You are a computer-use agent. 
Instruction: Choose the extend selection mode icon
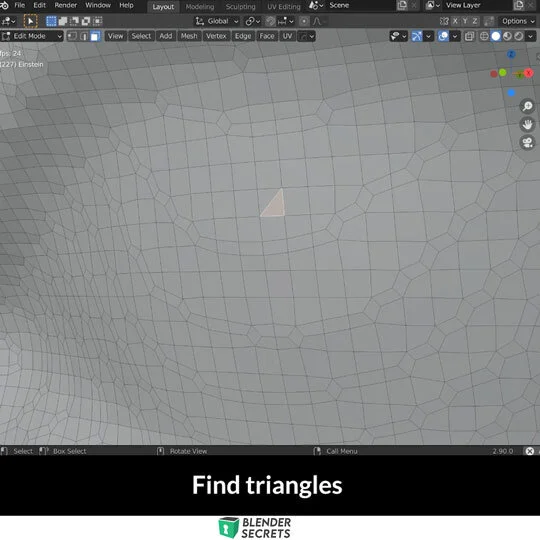[x=63, y=21]
